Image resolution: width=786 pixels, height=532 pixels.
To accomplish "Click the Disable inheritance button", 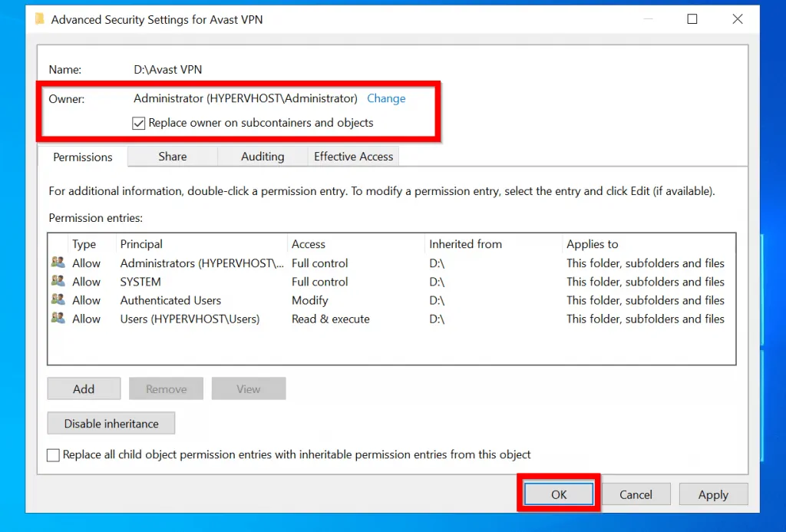I will click(x=111, y=423).
